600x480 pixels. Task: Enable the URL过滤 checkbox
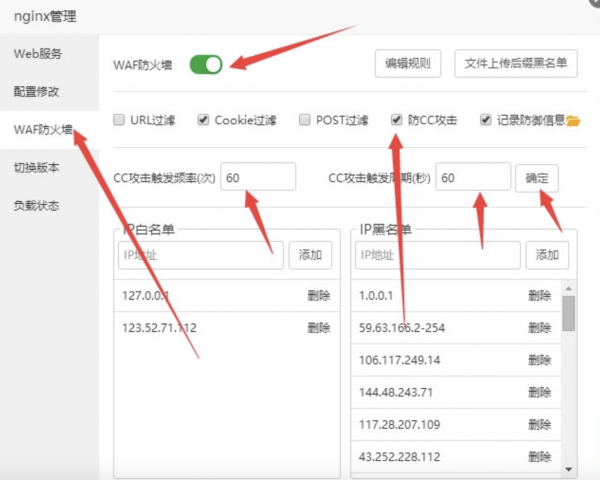pyautogui.click(x=119, y=120)
